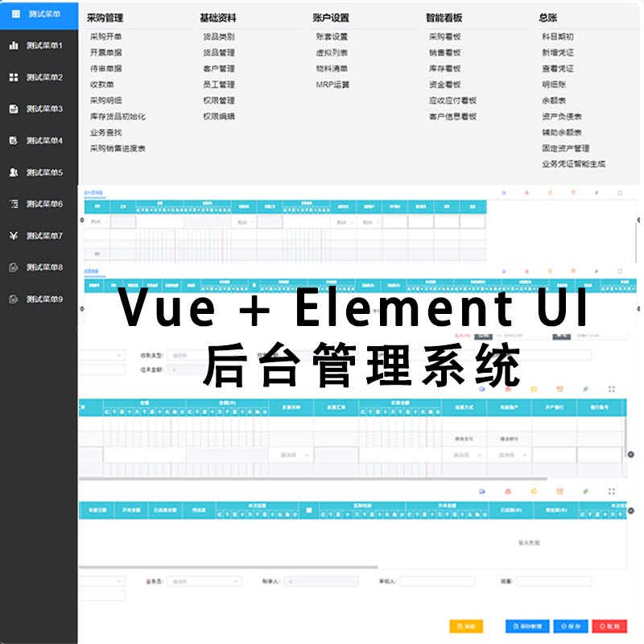The width and height of the screenshot is (644, 644).
Task: Open 采购开单 under 采购管理
Action: (x=106, y=36)
